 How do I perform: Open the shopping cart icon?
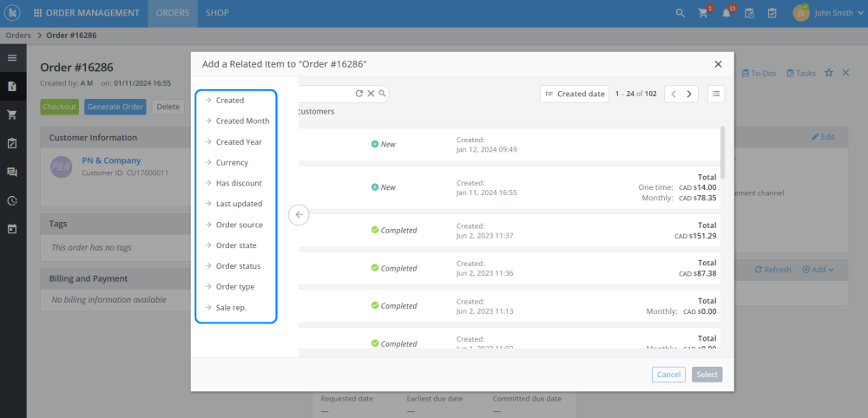[704, 13]
